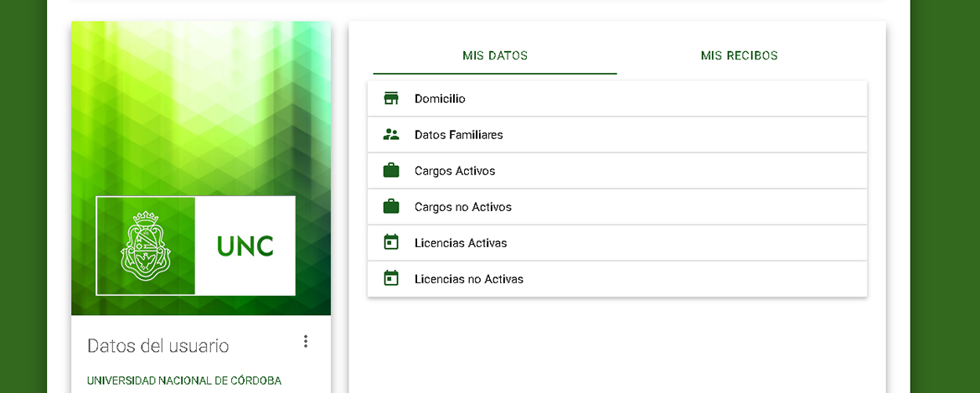Click the UNC crest emblem
This screenshot has height=393, width=980.
click(x=146, y=245)
